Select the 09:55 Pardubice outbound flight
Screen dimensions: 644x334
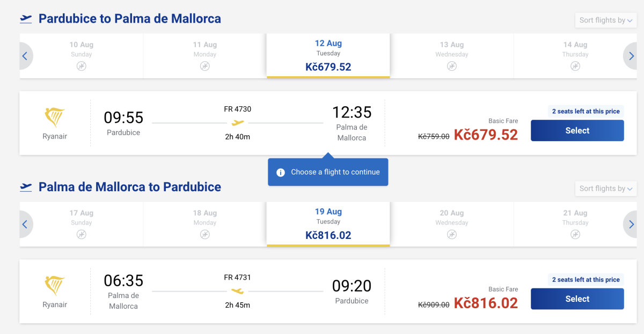point(577,130)
